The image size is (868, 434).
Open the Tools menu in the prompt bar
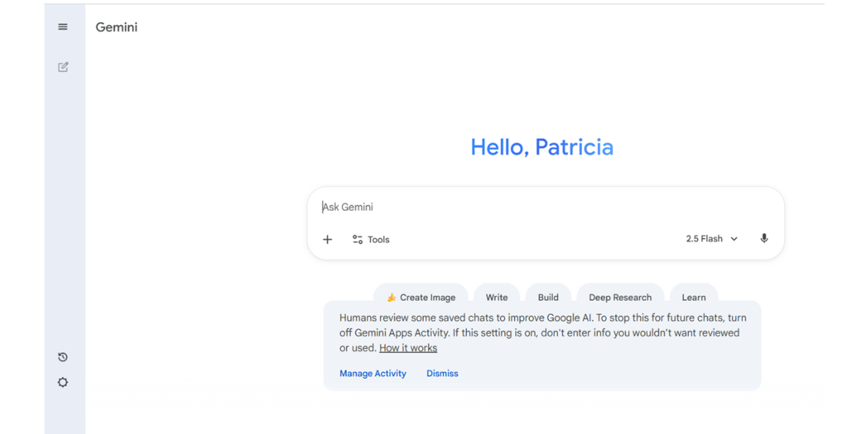(371, 239)
